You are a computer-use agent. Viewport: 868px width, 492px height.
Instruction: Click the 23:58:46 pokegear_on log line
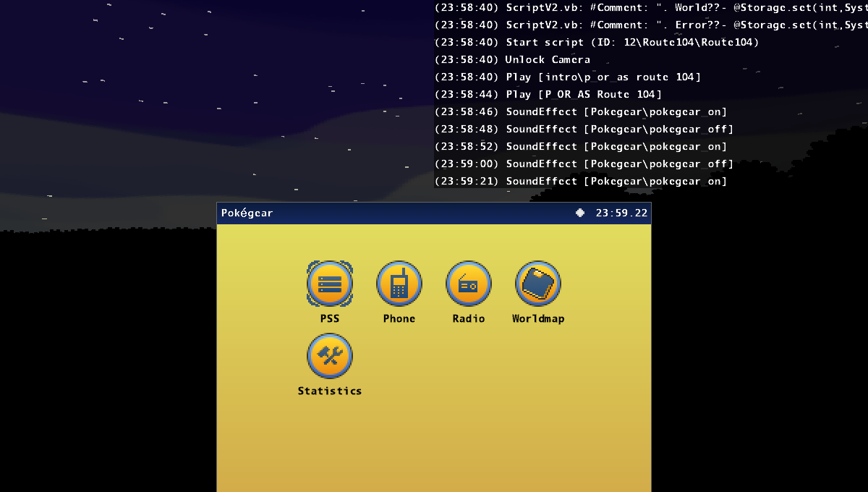[581, 111]
